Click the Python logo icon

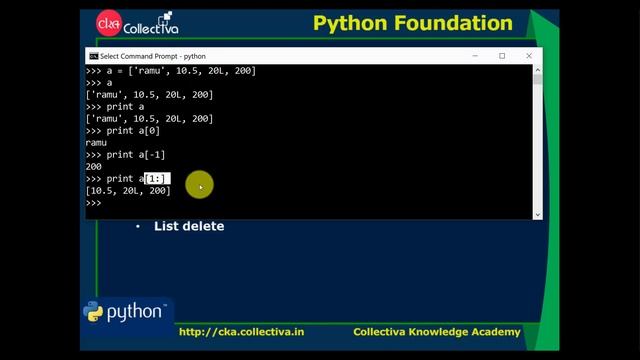93,312
